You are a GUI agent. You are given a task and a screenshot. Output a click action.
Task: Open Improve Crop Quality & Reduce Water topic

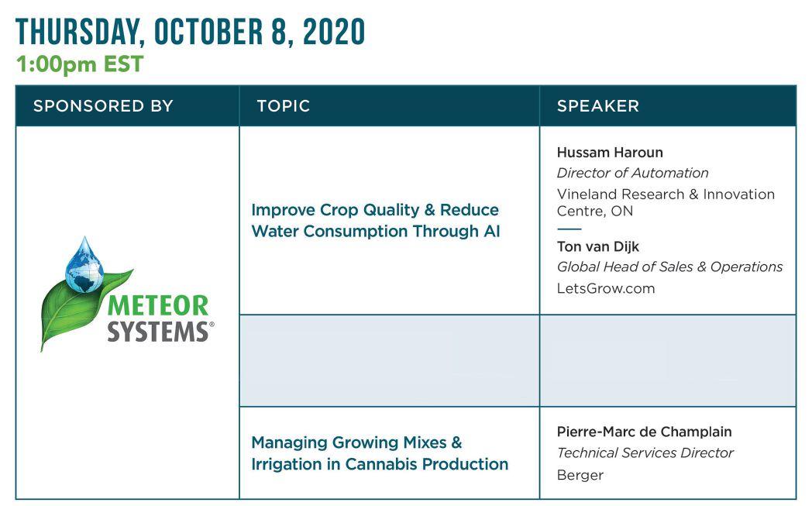(x=375, y=221)
